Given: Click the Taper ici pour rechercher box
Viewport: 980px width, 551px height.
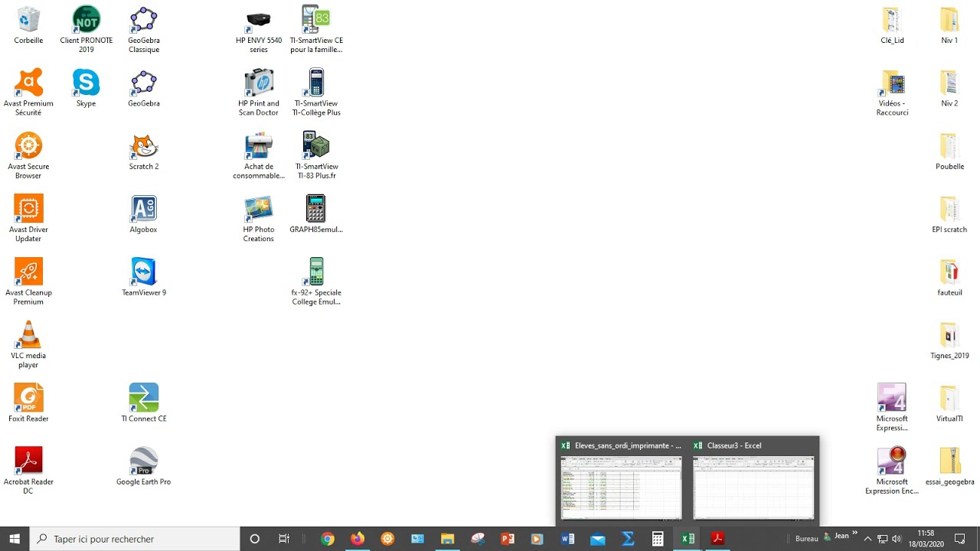Looking at the screenshot, I should 135,539.
